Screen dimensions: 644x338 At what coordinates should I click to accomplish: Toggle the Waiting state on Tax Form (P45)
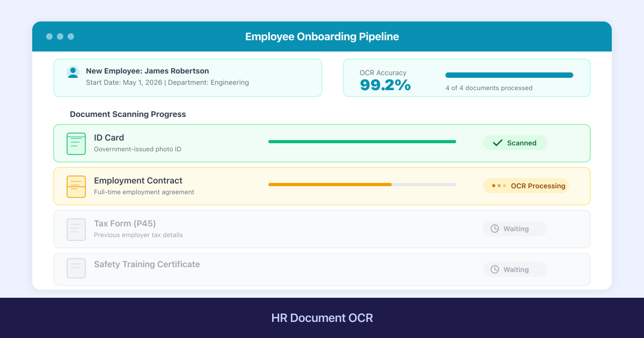pos(515,228)
